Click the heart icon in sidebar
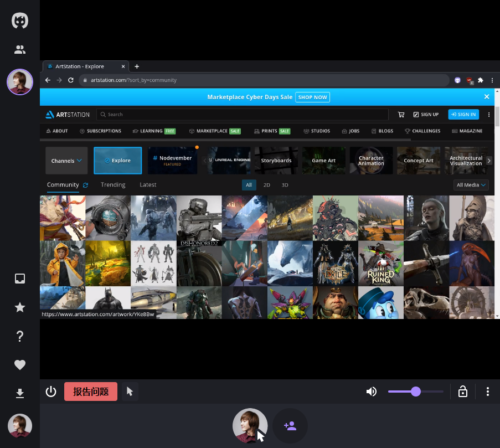Image resolution: width=500 pixels, height=448 pixels. (20, 365)
